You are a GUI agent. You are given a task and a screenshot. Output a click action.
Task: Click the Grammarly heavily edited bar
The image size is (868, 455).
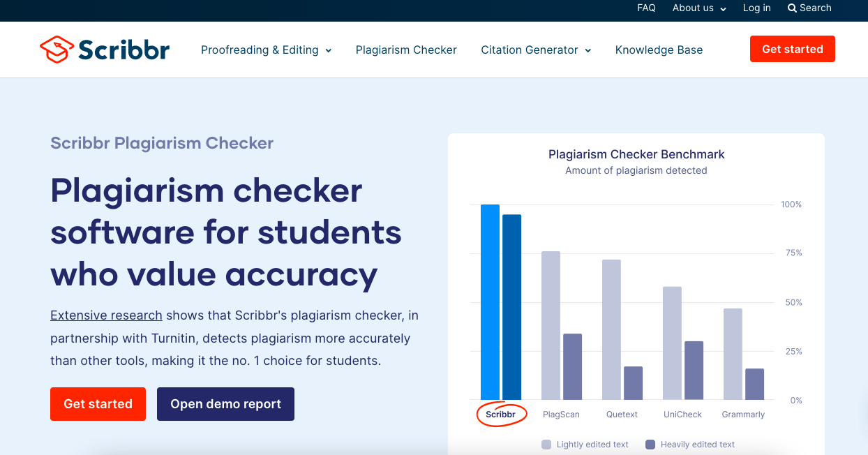pyautogui.click(x=754, y=384)
